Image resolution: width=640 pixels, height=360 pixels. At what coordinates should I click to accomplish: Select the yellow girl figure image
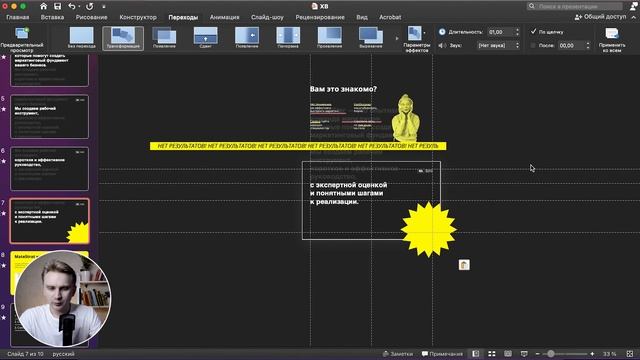click(x=405, y=118)
